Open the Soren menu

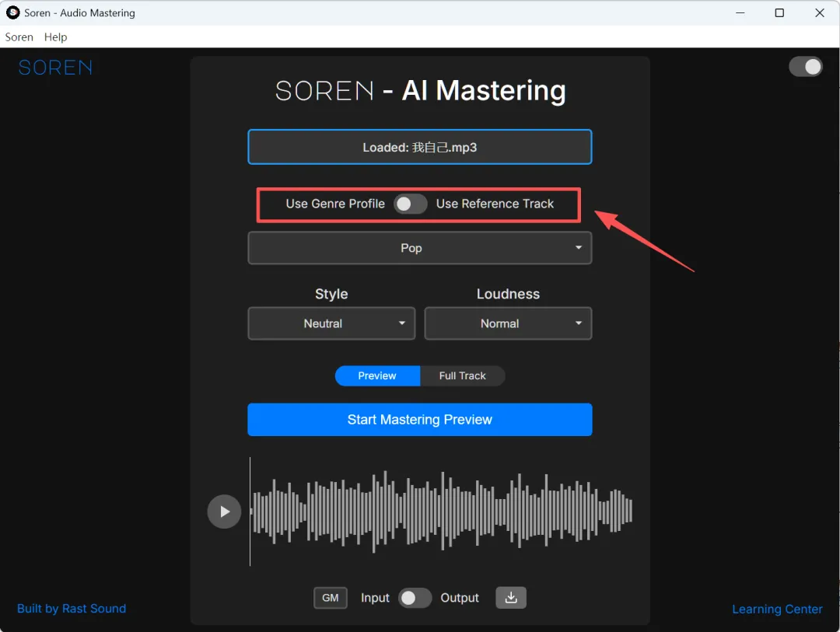tap(19, 37)
